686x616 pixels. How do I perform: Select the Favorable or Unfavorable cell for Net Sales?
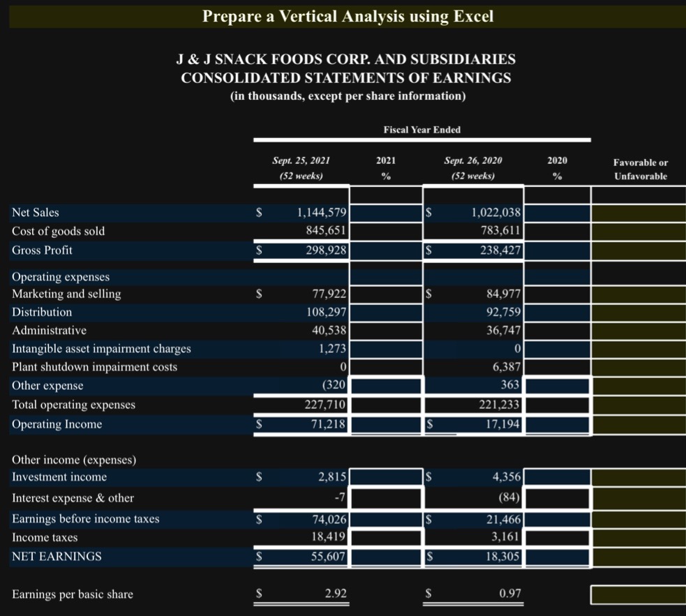[639, 212]
